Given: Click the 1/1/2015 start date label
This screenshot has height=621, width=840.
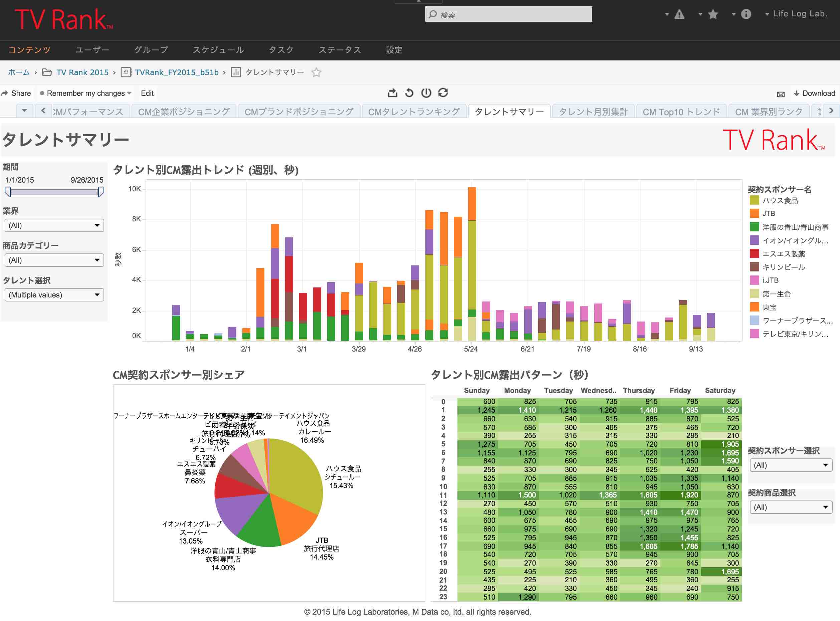Looking at the screenshot, I should [x=20, y=180].
